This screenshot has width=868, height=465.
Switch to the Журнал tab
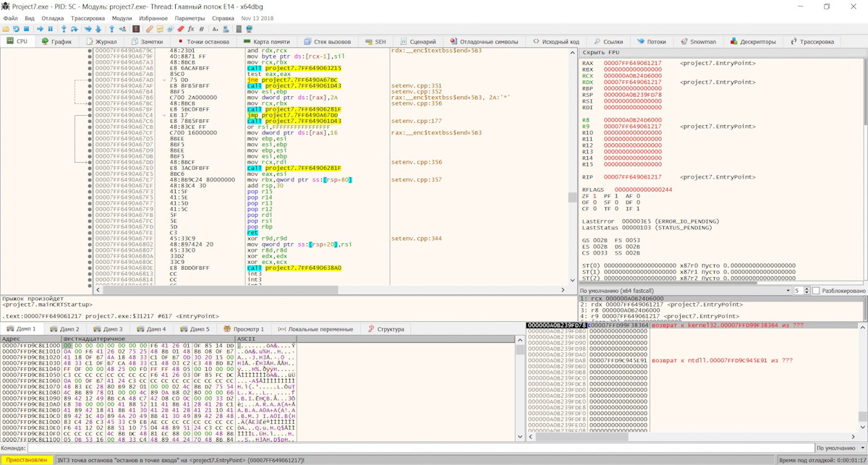pyautogui.click(x=100, y=42)
